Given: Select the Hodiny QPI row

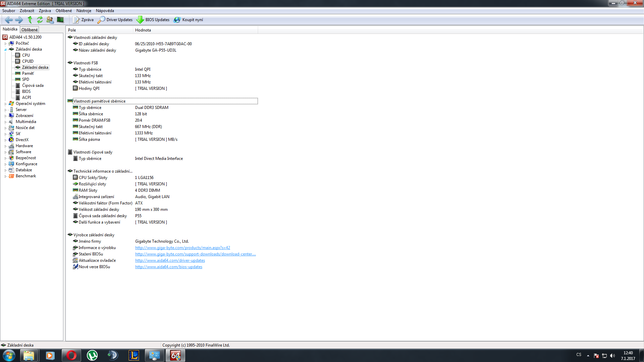Looking at the screenshot, I should pyautogui.click(x=162, y=88).
